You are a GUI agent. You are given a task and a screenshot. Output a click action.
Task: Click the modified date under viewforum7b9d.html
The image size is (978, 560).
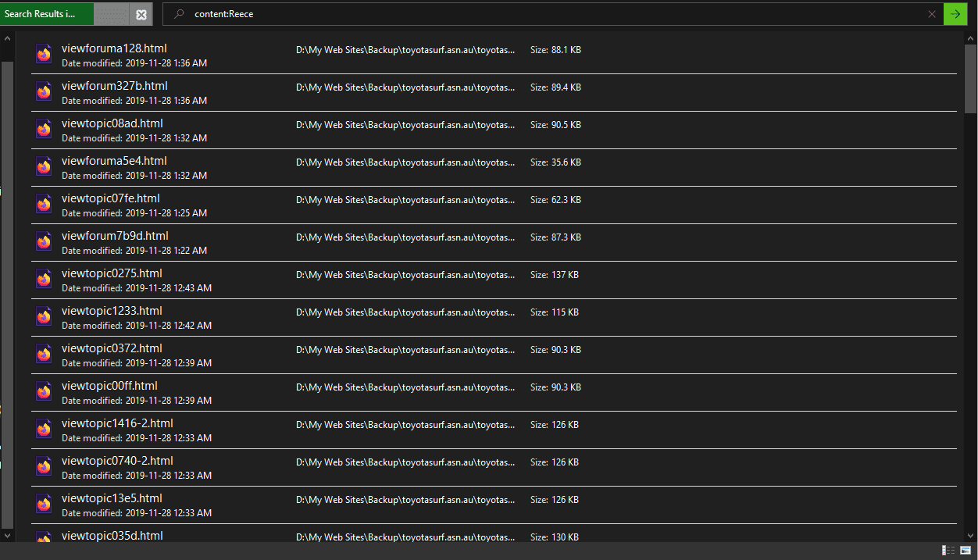(134, 251)
